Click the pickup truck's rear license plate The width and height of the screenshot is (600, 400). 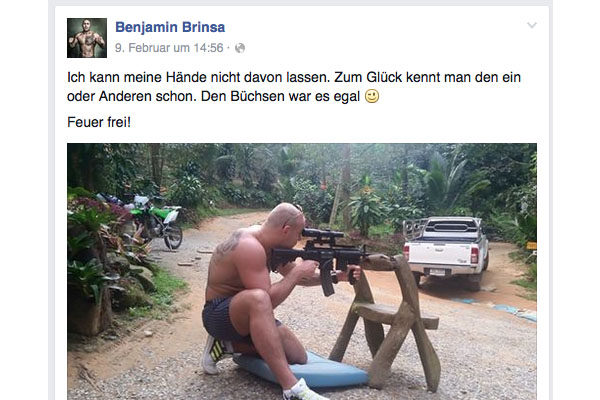[437, 273]
